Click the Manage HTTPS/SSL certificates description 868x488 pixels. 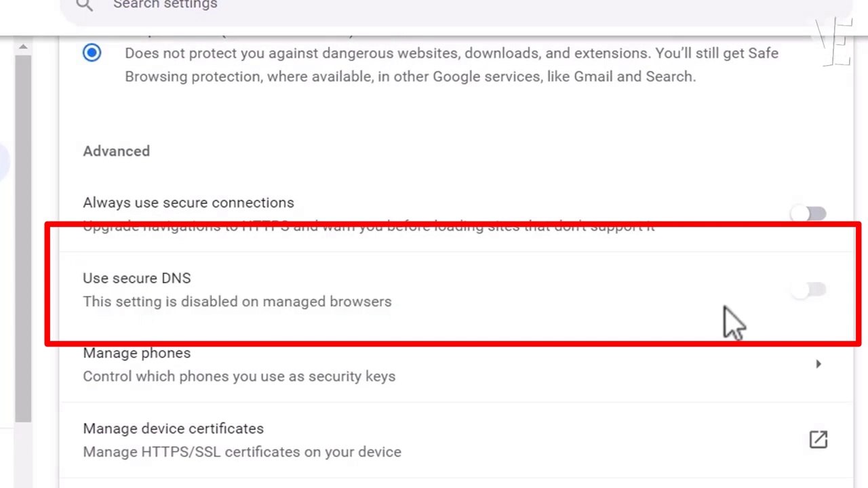(241, 452)
